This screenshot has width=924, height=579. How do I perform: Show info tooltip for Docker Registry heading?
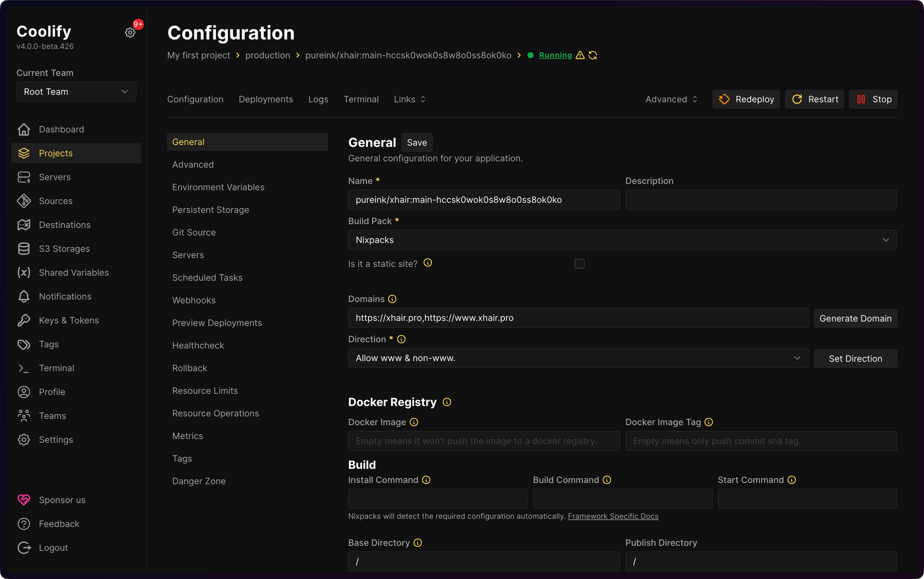pyautogui.click(x=447, y=402)
